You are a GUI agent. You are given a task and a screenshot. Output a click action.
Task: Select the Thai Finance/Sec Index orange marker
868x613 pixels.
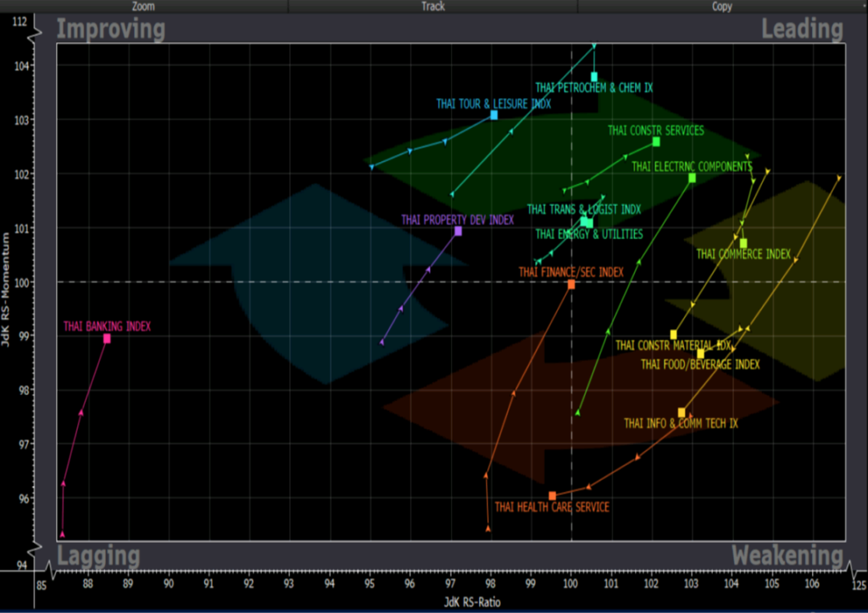(571, 285)
